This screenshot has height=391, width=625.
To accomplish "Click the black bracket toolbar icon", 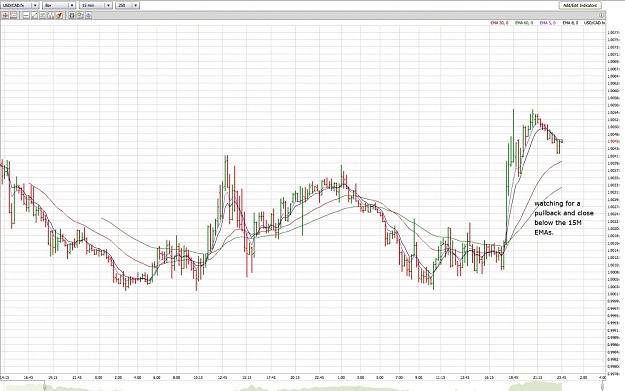I will (72, 15).
